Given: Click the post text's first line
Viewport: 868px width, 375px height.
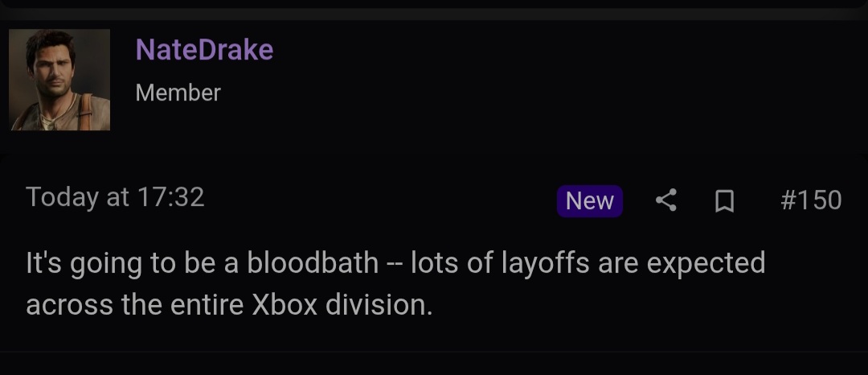Looking at the screenshot, I should 395,264.
